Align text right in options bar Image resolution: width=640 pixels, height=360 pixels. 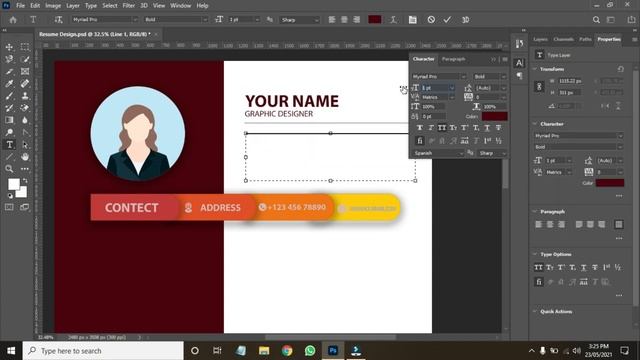(357, 20)
